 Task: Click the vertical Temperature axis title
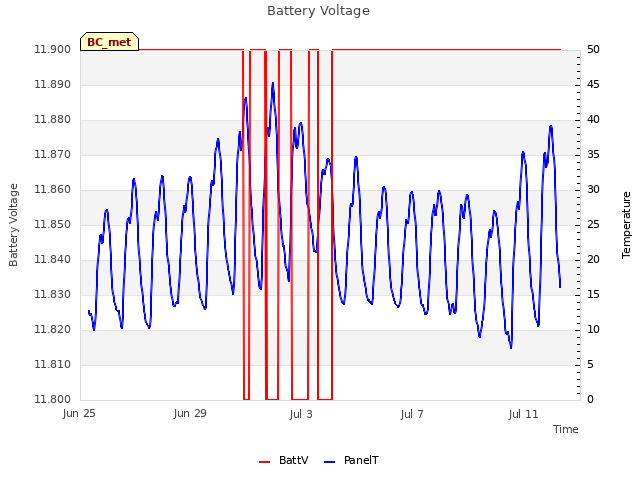click(626, 225)
